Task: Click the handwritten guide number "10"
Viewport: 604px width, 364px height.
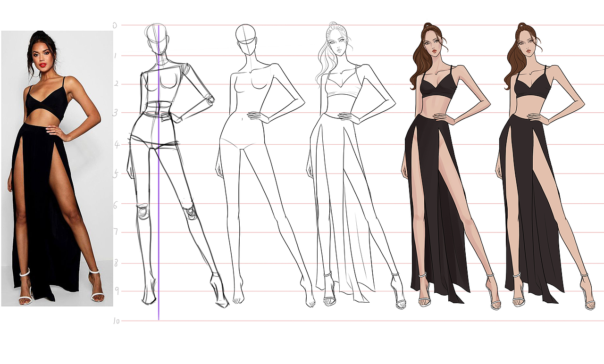Action: tap(116, 321)
